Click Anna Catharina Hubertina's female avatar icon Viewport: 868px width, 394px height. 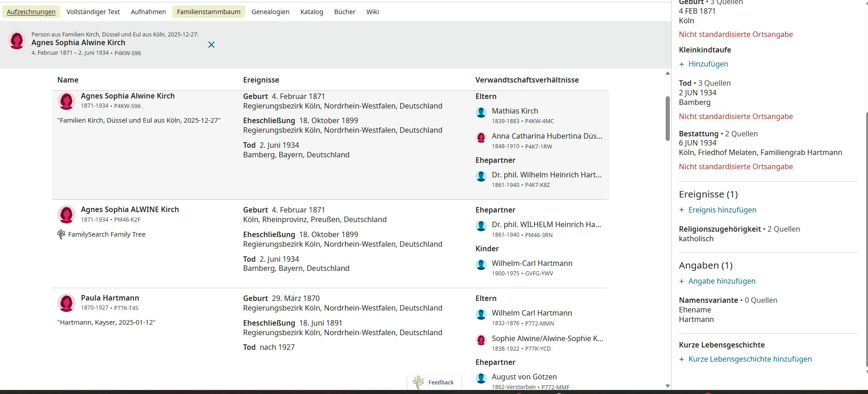pyautogui.click(x=481, y=137)
